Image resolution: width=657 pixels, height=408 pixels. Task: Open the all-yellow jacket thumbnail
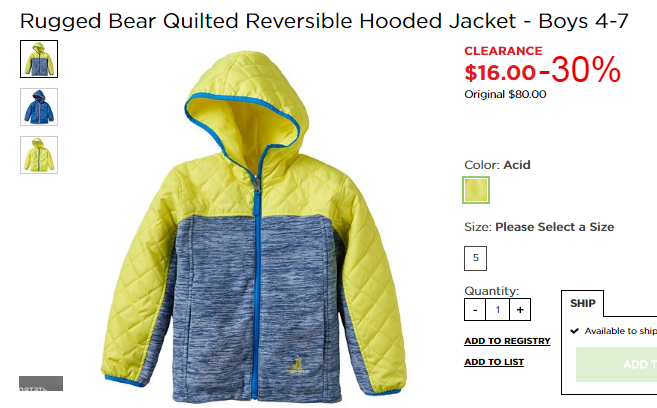pos(39,155)
